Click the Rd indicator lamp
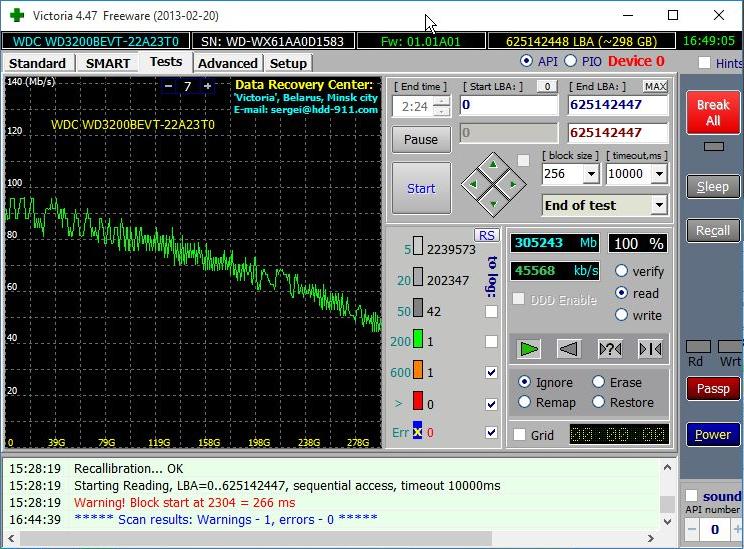The height and width of the screenshot is (549, 744). coord(698,346)
